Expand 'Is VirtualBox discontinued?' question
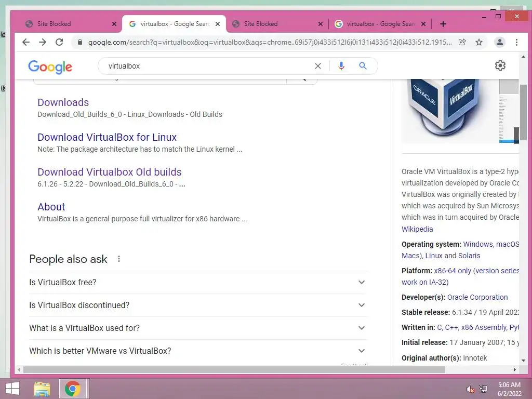The width and height of the screenshot is (532, 399). (x=198, y=305)
